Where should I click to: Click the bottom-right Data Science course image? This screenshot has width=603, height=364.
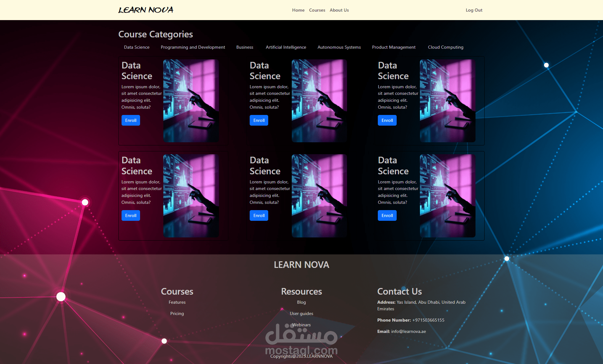click(447, 196)
